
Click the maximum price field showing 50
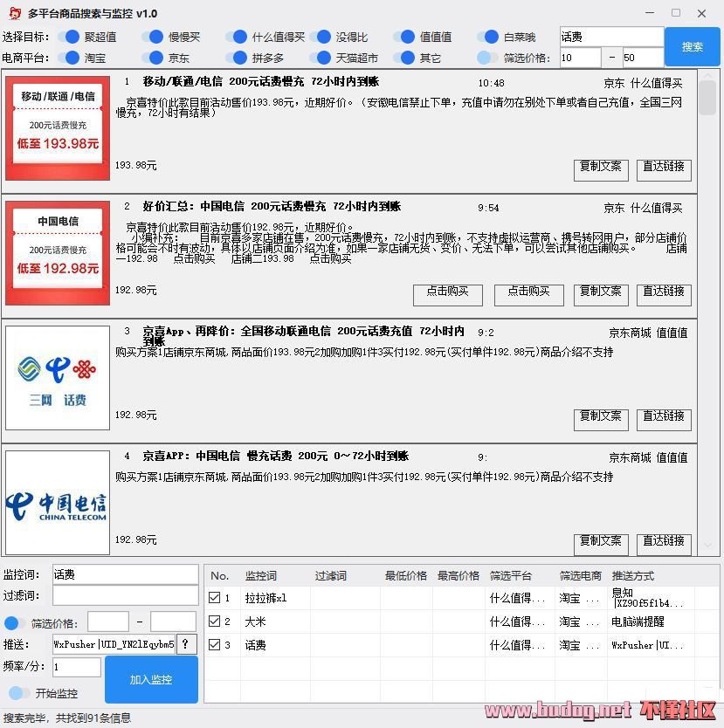[643, 58]
